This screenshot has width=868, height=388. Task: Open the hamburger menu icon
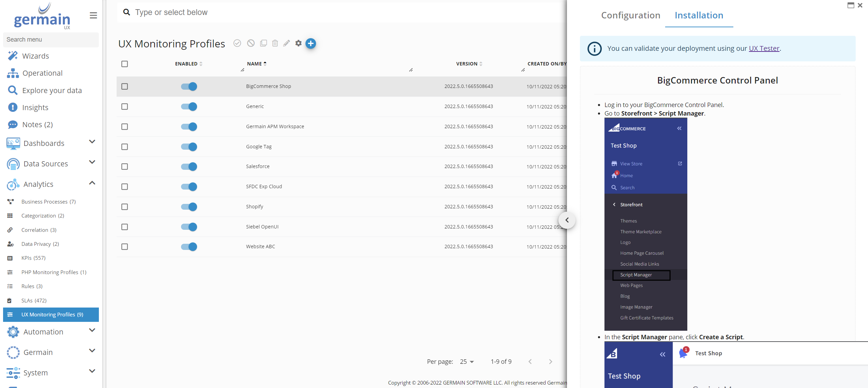tap(93, 16)
